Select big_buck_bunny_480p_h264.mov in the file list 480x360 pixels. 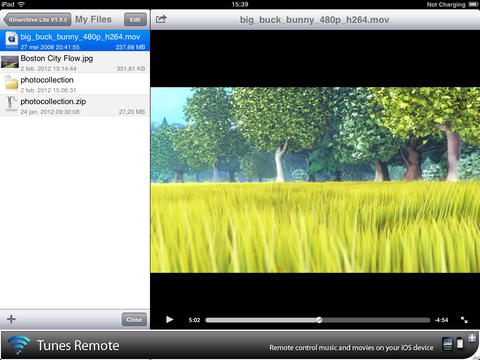75,41
